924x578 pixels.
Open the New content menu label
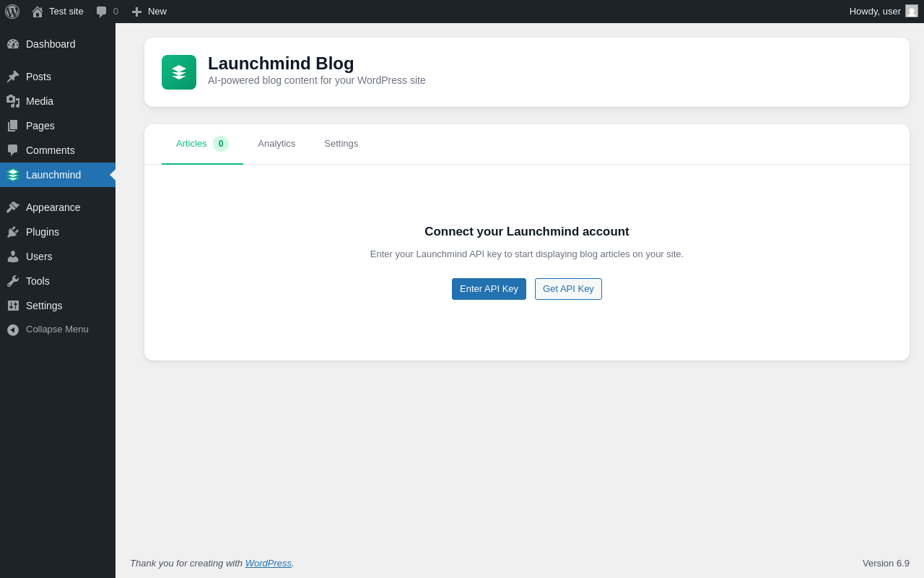157,12
